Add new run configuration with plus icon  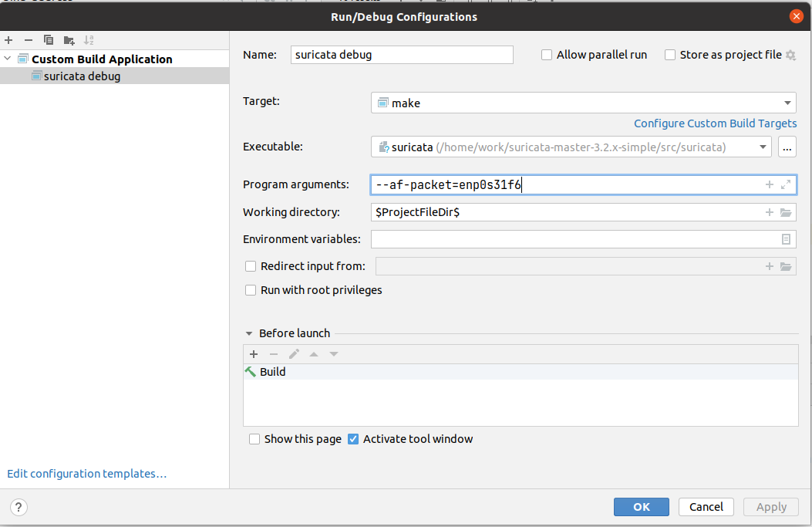pos(8,40)
